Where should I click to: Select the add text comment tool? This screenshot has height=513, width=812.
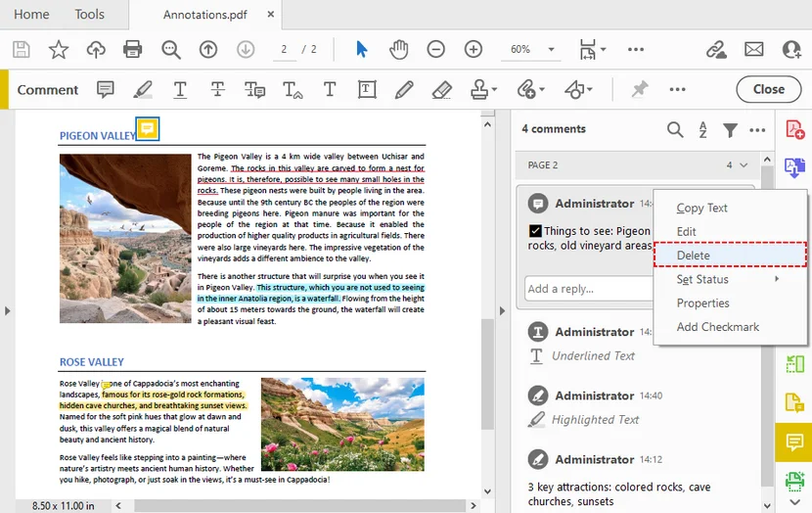[x=330, y=90]
